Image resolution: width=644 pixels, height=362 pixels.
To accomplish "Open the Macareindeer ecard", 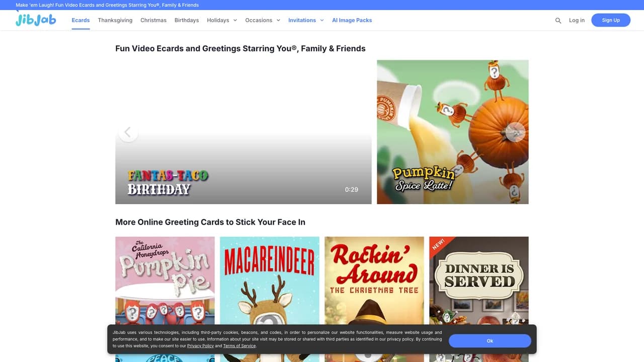I will pyautogui.click(x=270, y=299).
